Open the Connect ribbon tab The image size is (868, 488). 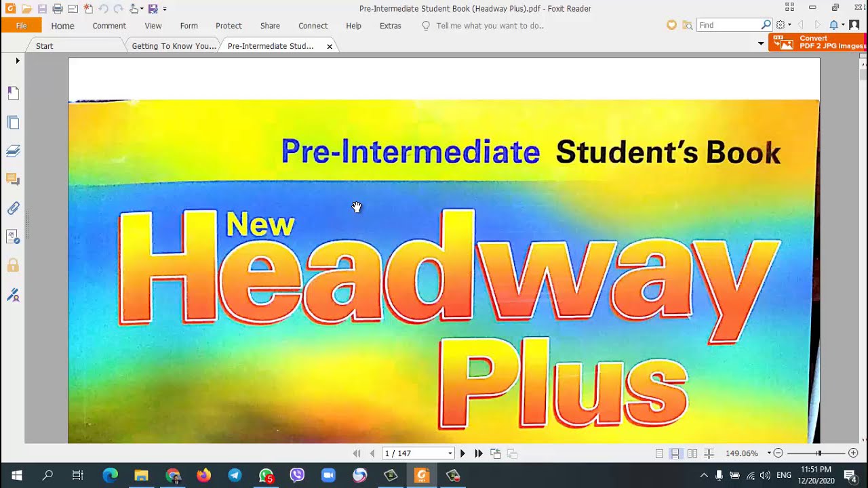[313, 26]
